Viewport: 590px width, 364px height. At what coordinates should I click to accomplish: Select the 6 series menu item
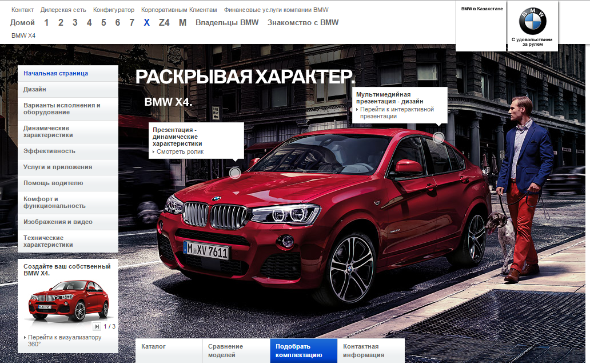click(117, 22)
